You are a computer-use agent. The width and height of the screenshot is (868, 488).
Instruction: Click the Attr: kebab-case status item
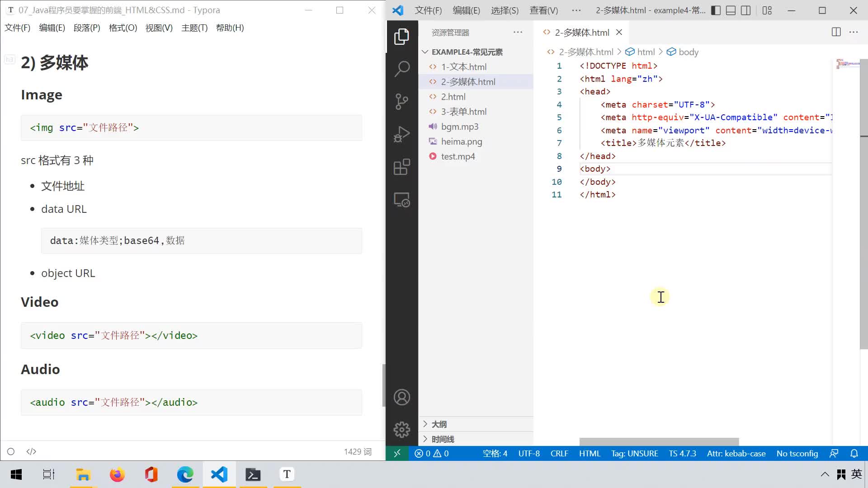736,453
